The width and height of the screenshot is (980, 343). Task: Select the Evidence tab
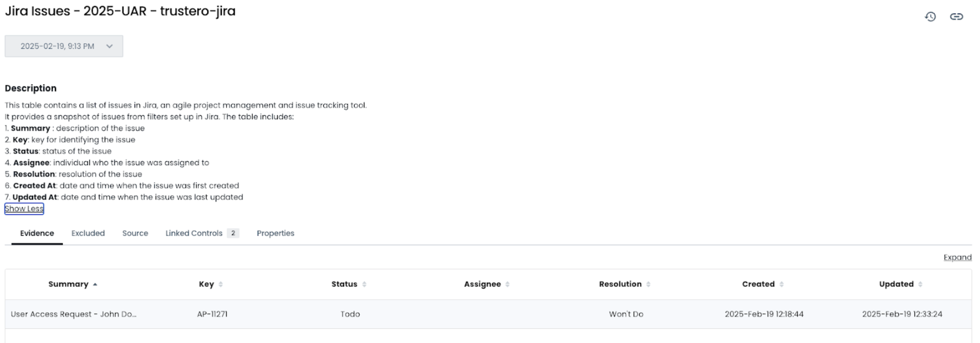[x=37, y=233]
